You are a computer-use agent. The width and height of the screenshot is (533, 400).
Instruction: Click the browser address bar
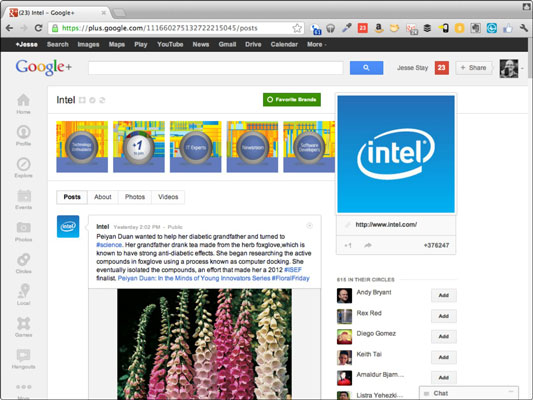pyautogui.click(x=175, y=28)
